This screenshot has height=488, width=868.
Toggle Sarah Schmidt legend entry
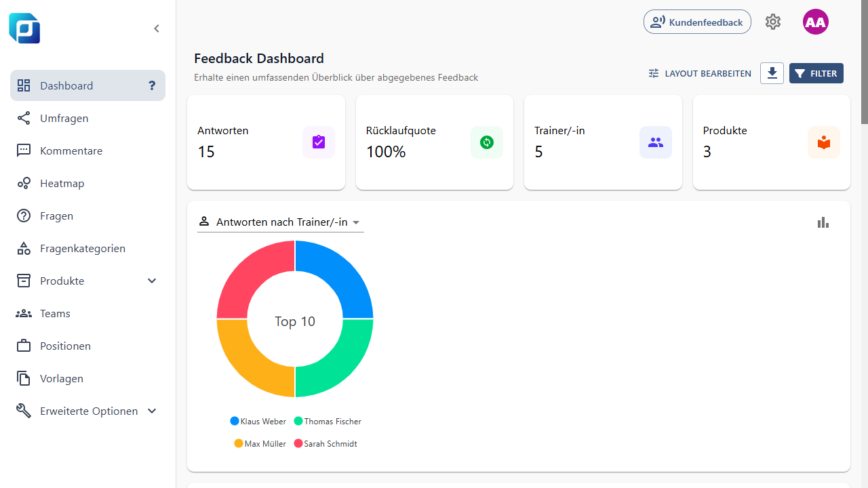coord(325,443)
